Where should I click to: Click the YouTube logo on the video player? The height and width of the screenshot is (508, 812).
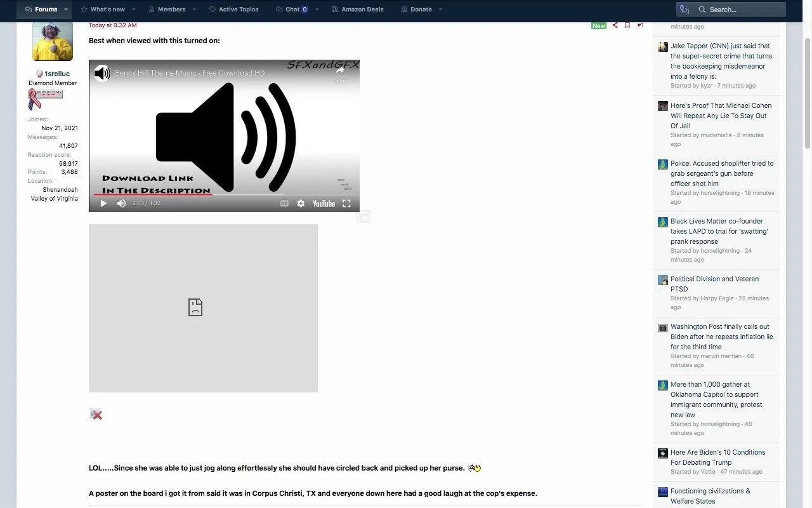coord(324,203)
